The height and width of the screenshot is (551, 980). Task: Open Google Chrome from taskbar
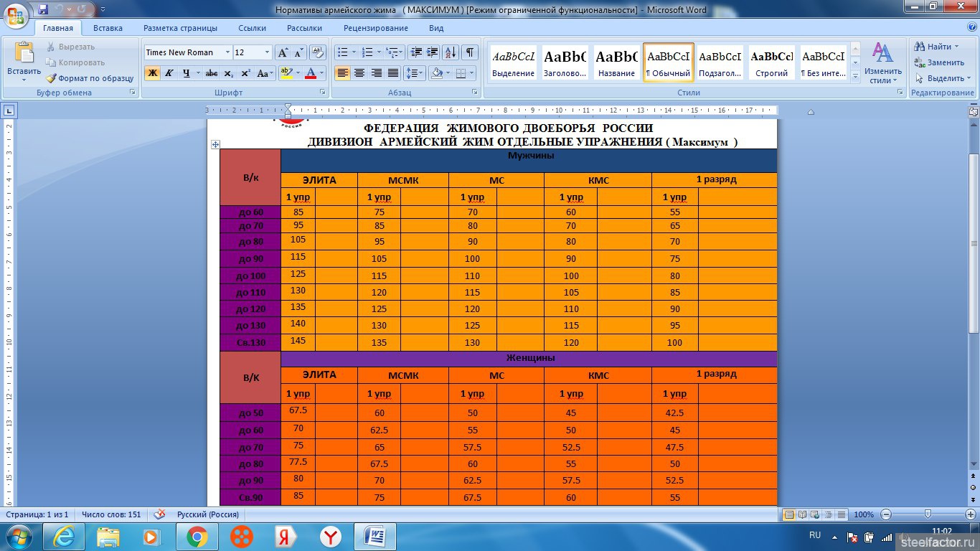197,537
